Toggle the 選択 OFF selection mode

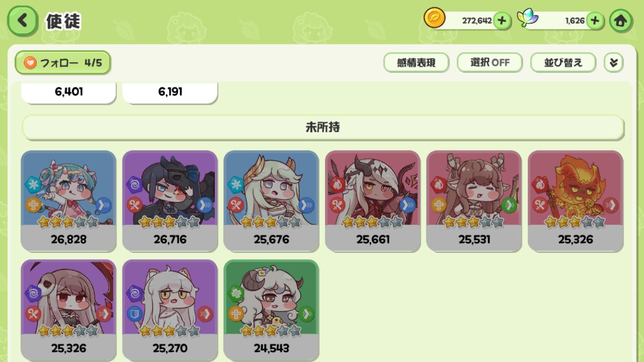tap(490, 63)
